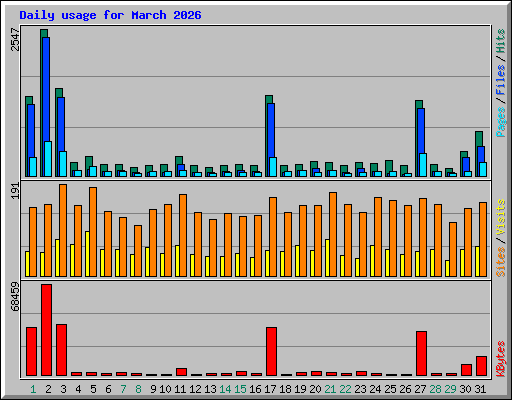Image resolution: width=512 pixels, height=400 pixels.
Task: Click the KBytes legend label
Action: [x=501, y=359]
